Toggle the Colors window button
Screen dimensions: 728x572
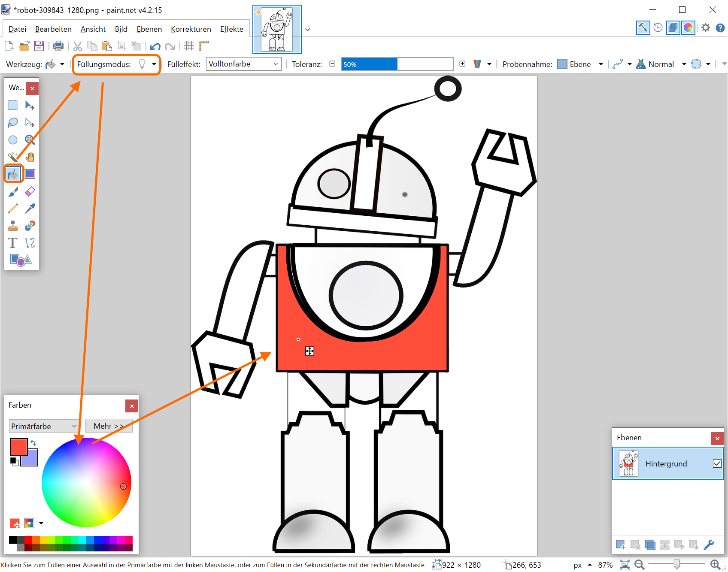click(x=688, y=28)
